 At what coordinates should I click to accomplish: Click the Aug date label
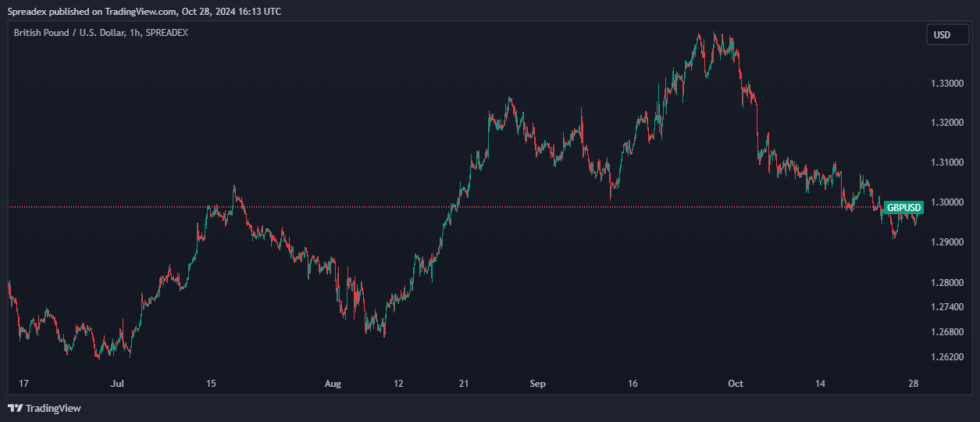pos(333,384)
